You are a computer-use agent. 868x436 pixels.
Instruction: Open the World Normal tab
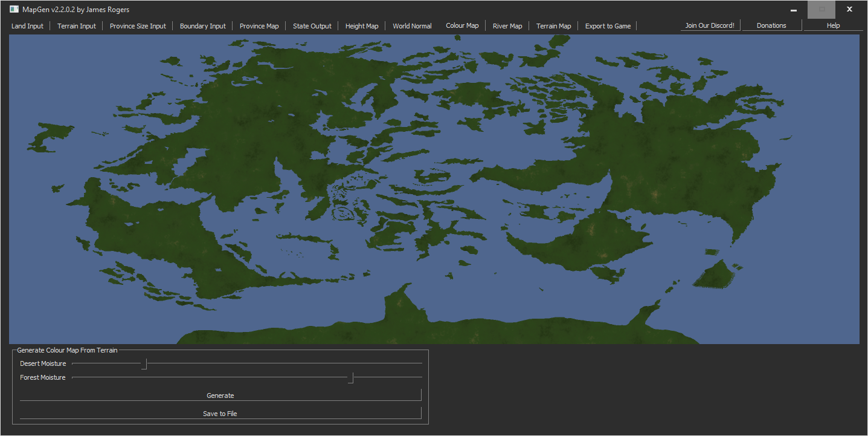pos(412,26)
